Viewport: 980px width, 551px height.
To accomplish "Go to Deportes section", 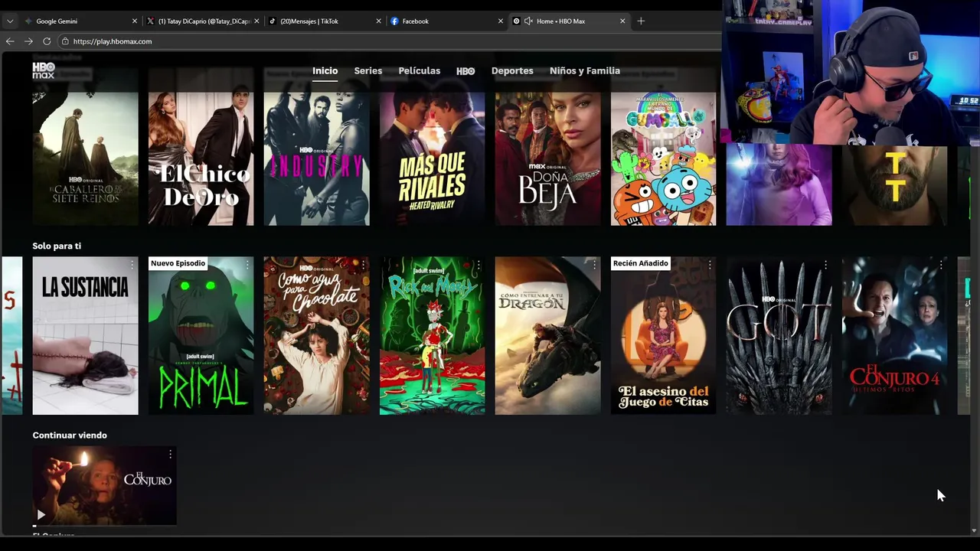I will pyautogui.click(x=512, y=70).
